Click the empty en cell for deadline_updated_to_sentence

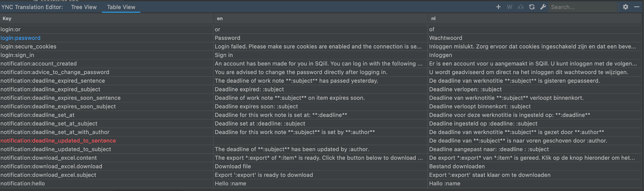320,141
